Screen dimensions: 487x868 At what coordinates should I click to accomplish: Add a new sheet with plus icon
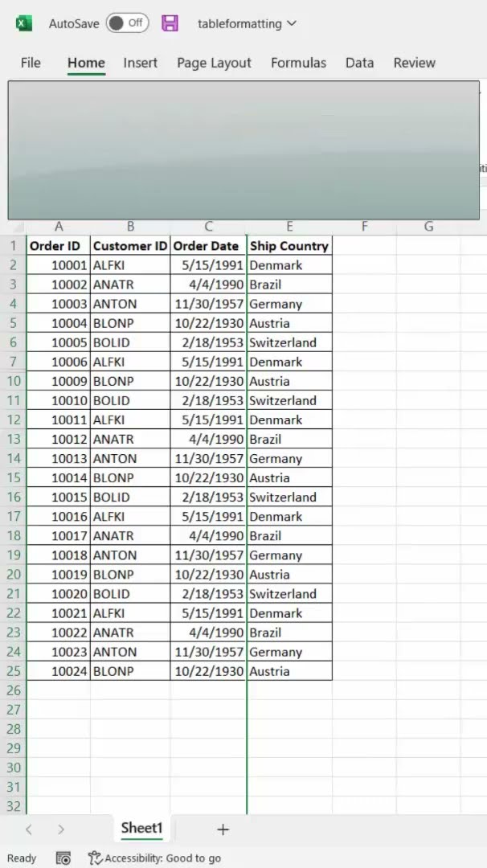tap(223, 829)
